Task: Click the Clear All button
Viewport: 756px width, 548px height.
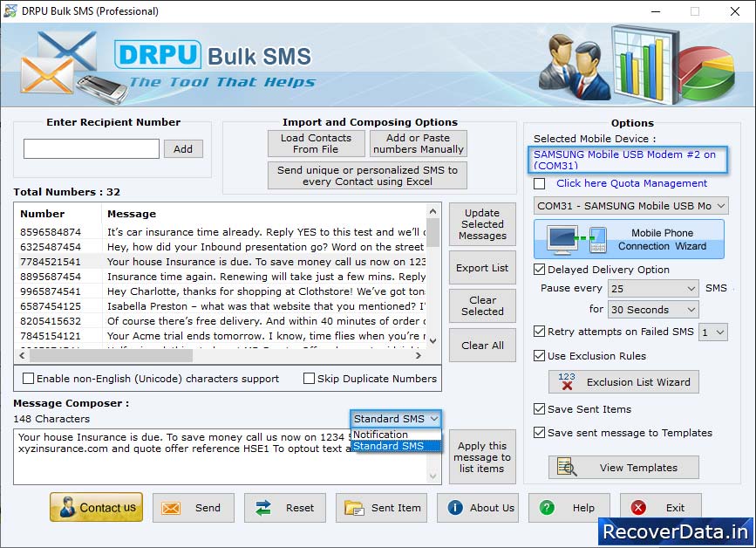Action: click(482, 346)
